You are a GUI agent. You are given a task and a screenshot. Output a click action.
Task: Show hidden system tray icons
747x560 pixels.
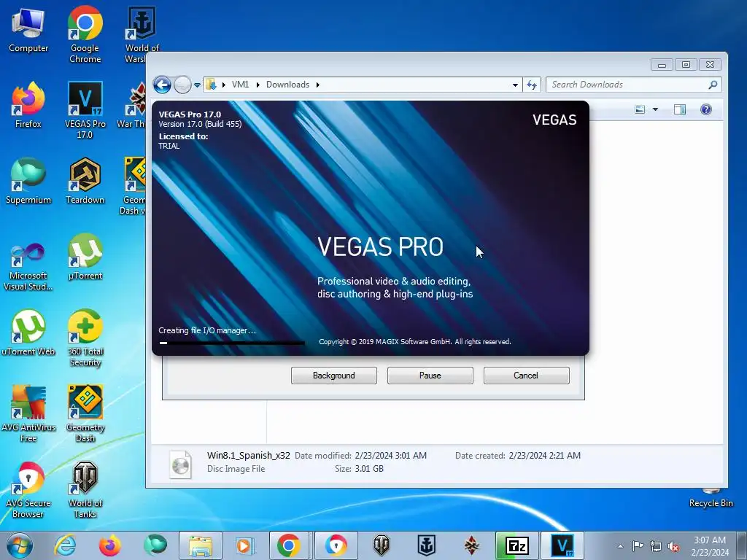point(620,546)
